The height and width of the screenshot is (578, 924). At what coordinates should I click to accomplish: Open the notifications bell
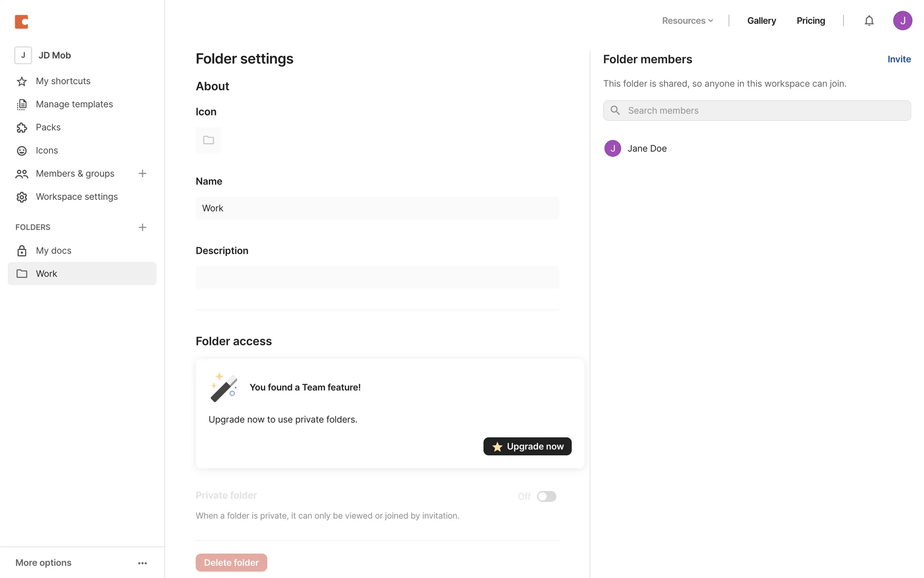(869, 21)
